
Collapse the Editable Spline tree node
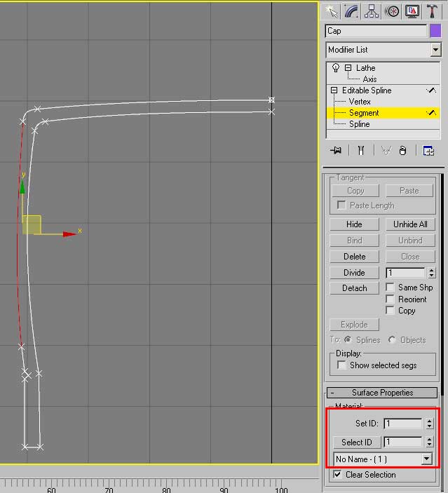(x=334, y=90)
